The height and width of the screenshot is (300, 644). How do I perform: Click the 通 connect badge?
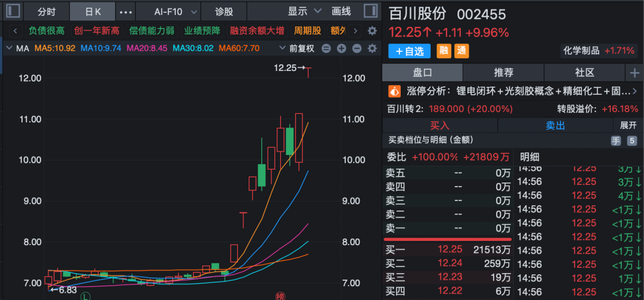[462, 51]
